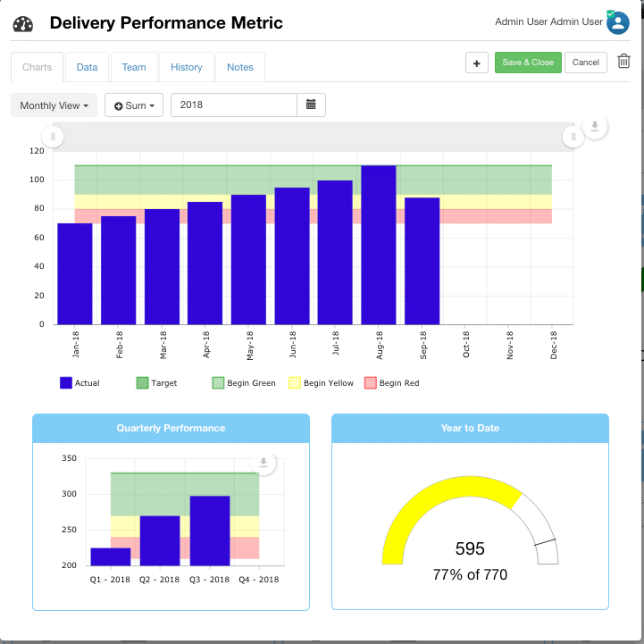Image resolution: width=644 pixels, height=644 pixels.
Task: Grab the left chart range slider handle
Action: click(53, 137)
